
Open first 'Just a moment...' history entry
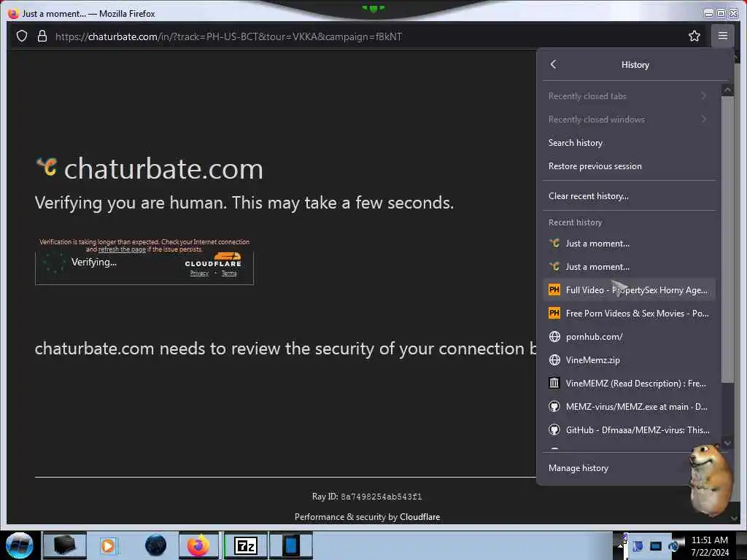point(629,244)
